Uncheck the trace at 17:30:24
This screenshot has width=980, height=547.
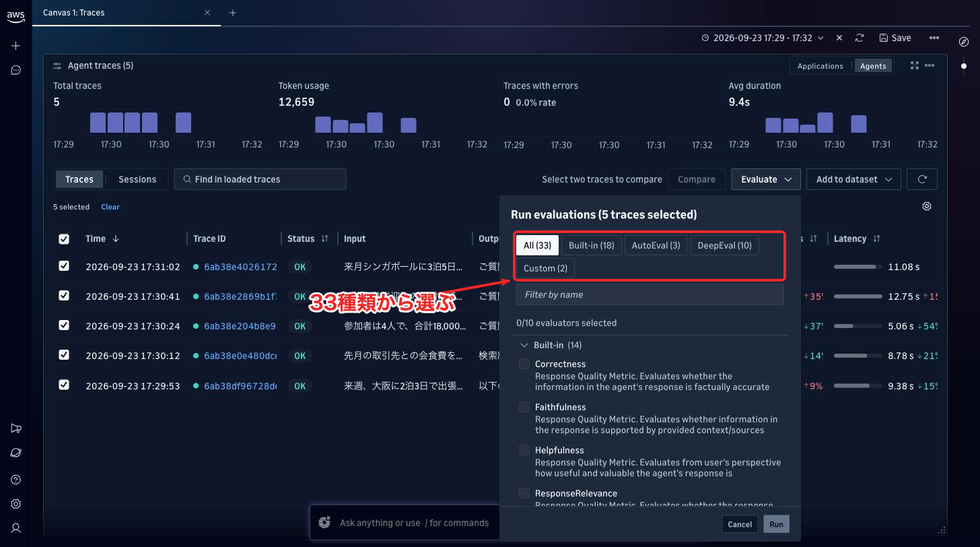64,325
